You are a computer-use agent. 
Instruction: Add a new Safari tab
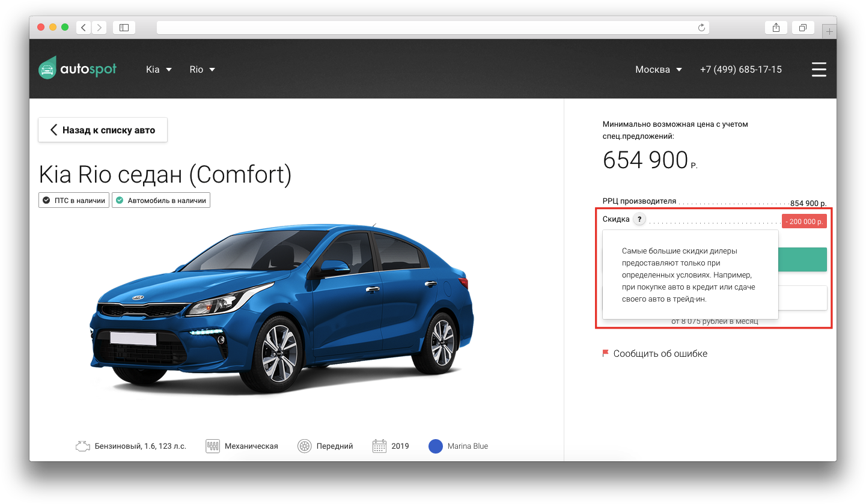click(829, 31)
